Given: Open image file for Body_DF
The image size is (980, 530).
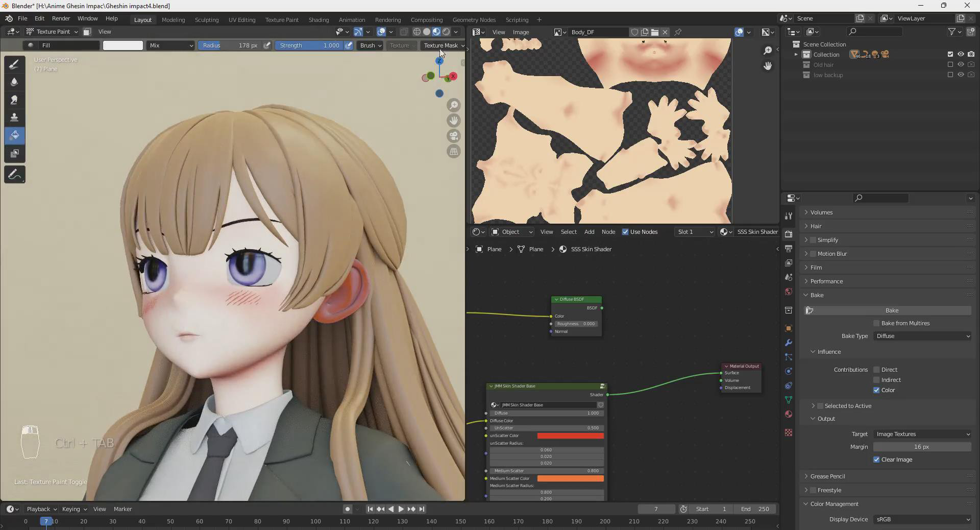Looking at the screenshot, I should (x=655, y=32).
